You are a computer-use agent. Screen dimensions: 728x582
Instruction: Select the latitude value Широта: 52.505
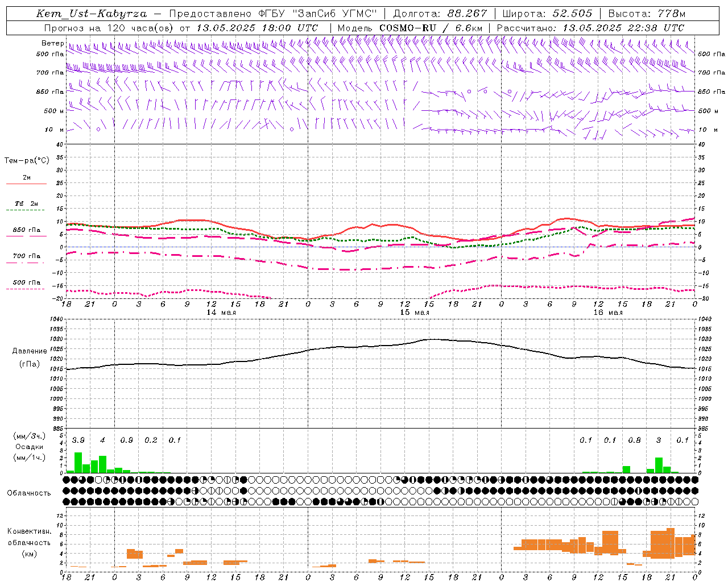coord(548,14)
